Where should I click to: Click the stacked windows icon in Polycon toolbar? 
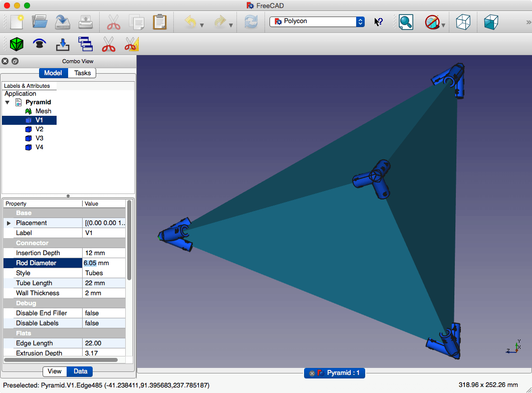click(86, 44)
